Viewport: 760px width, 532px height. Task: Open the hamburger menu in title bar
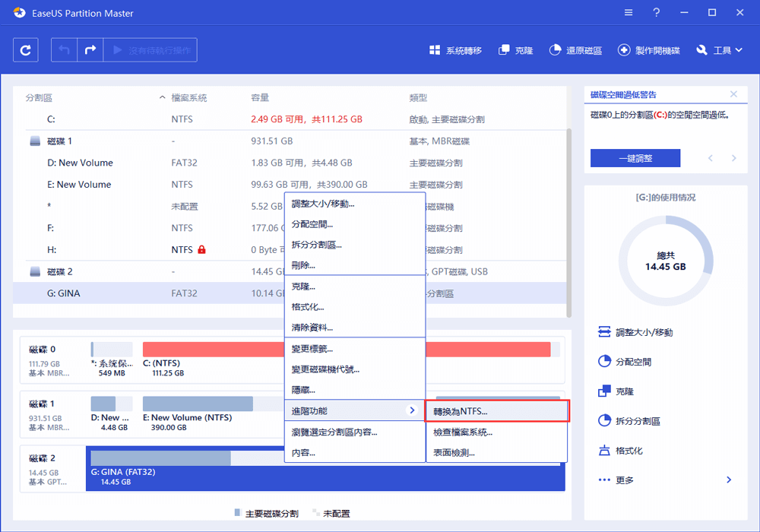(x=629, y=13)
